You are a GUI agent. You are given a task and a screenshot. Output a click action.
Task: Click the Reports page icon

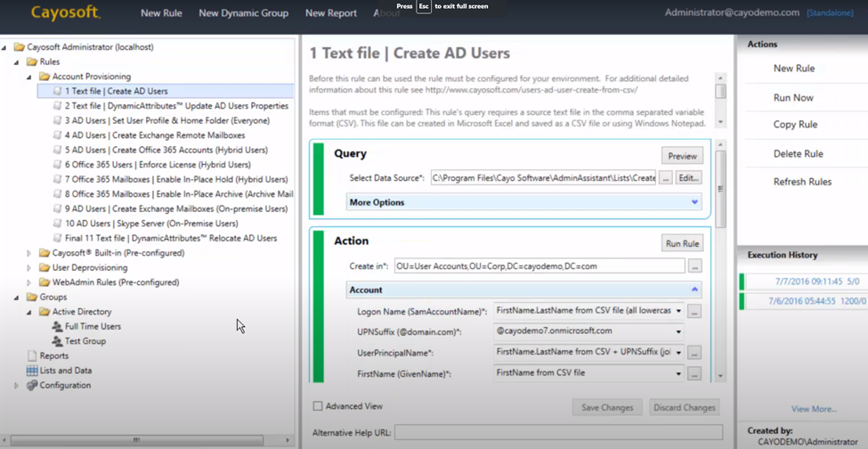31,355
